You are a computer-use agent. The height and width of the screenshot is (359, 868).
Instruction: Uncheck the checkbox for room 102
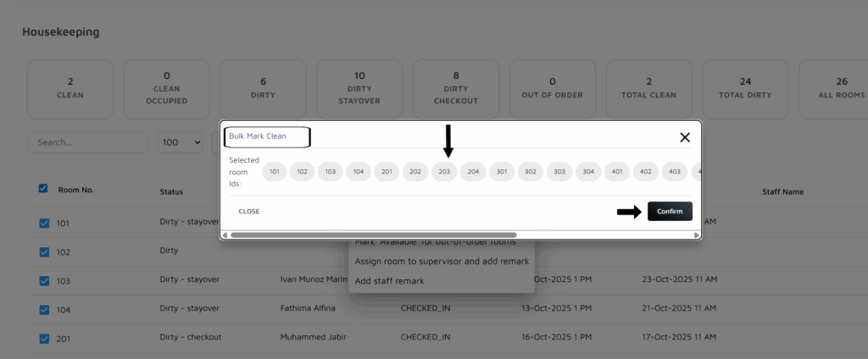point(45,251)
